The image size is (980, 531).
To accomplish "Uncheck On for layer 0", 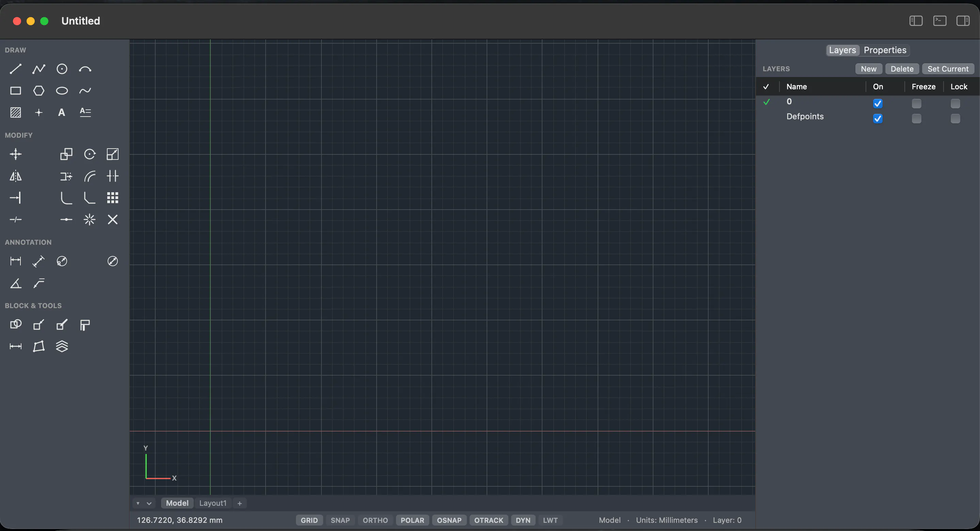I will (878, 104).
